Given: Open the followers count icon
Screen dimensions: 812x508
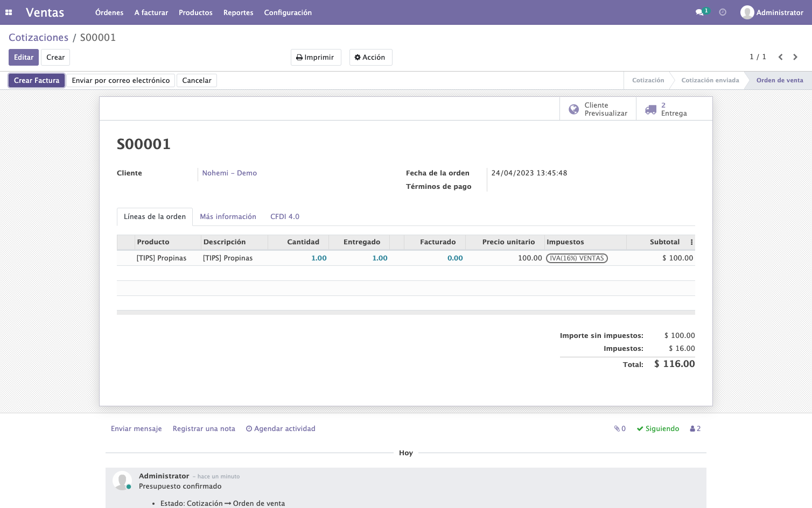Looking at the screenshot, I should [695, 429].
